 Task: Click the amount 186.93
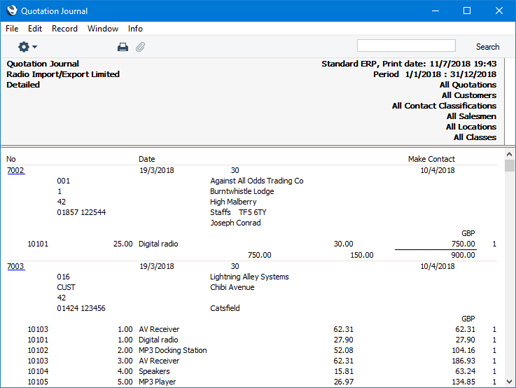(463, 361)
